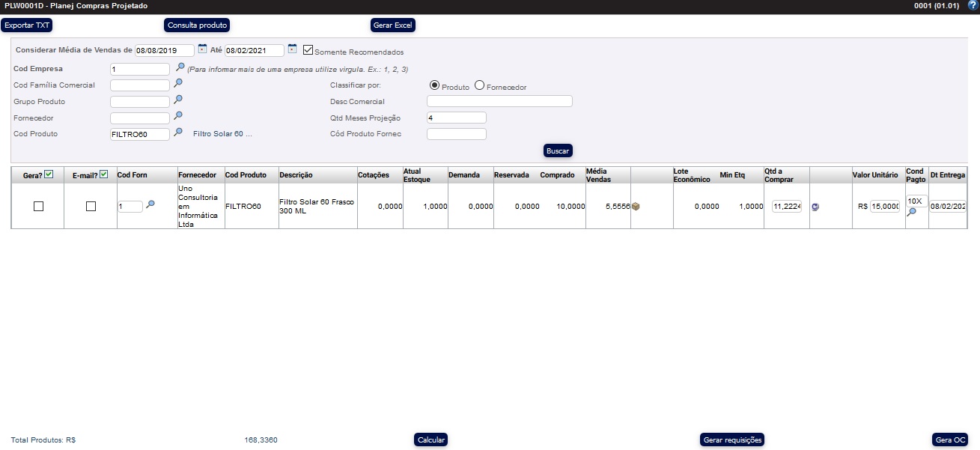Viewport: 980px width, 450px height.
Task: Open calendar picker for Até date
Action: click(x=292, y=49)
